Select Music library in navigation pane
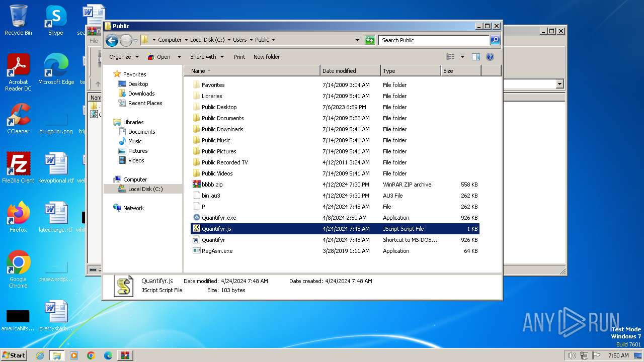Viewport: 644px width, 362px height. [x=135, y=141]
